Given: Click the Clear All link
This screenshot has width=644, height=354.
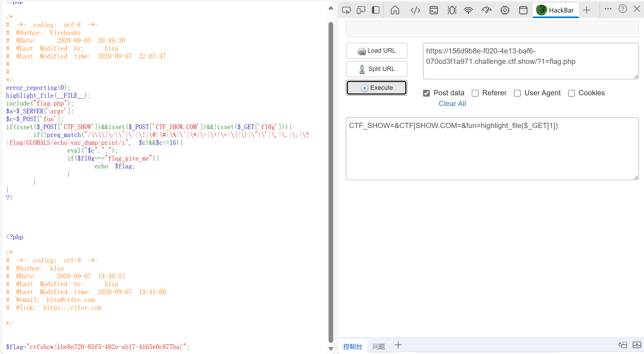Looking at the screenshot, I should 452,104.
